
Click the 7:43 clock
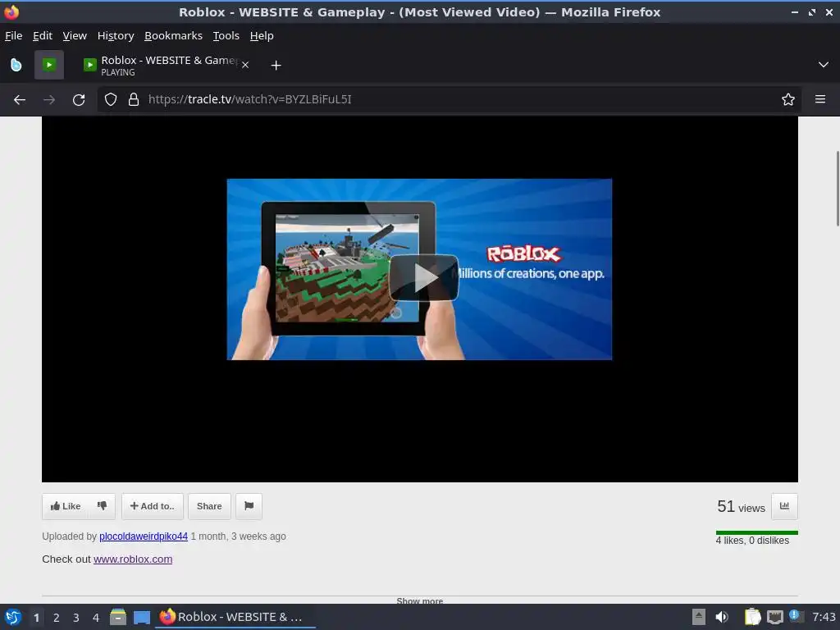pyautogui.click(x=824, y=617)
